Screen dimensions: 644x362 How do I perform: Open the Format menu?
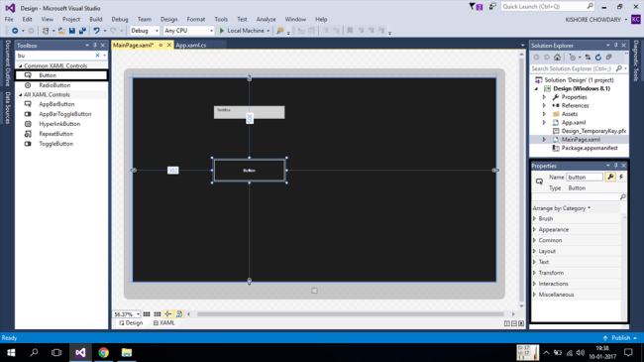point(196,19)
